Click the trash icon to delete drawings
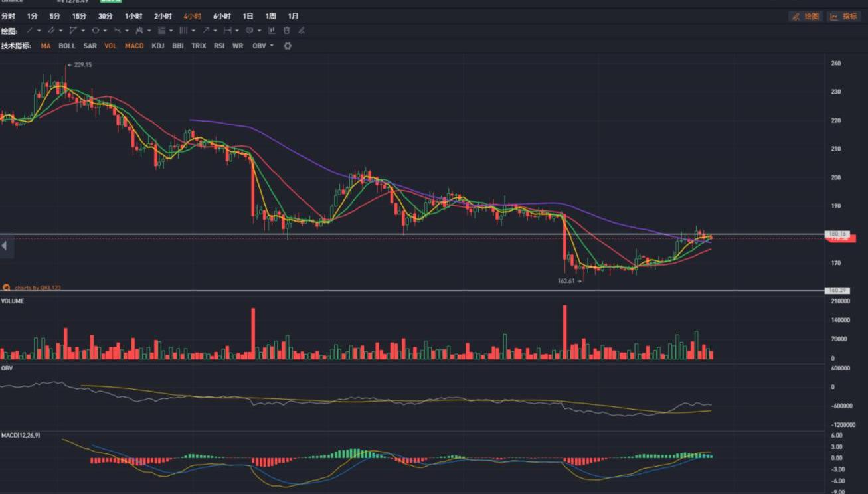The width and height of the screenshot is (868, 494). [x=286, y=31]
